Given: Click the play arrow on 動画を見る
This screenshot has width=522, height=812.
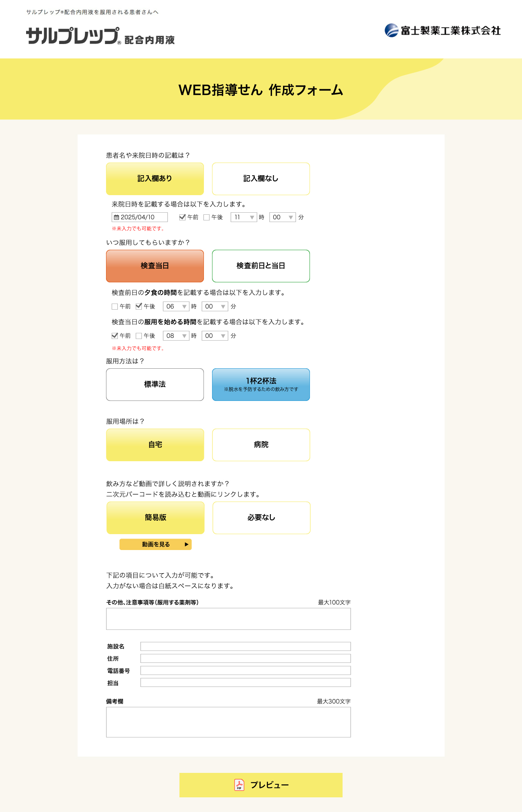Looking at the screenshot, I should coord(186,544).
